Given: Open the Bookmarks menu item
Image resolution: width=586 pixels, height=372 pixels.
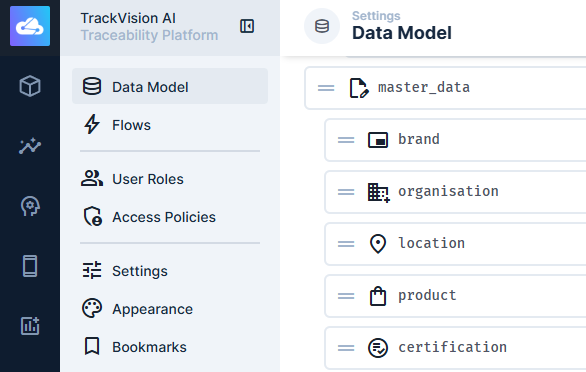Looking at the screenshot, I should [170, 347].
